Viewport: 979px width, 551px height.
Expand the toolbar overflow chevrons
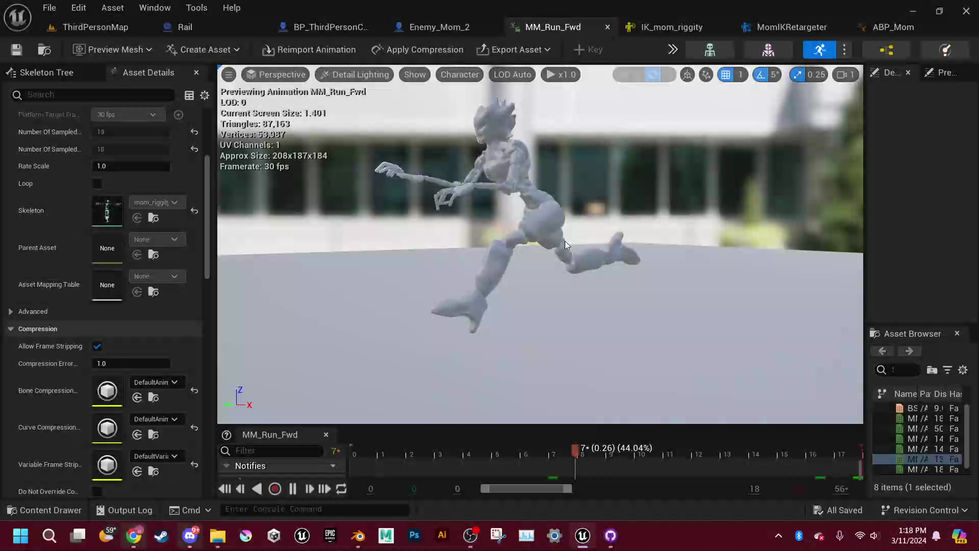tap(672, 49)
